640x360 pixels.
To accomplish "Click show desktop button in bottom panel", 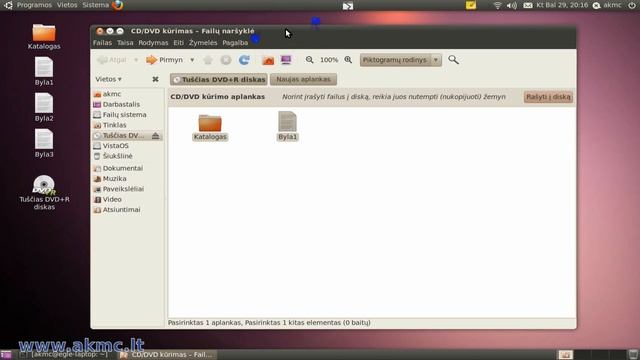I will [x=6, y=355].
